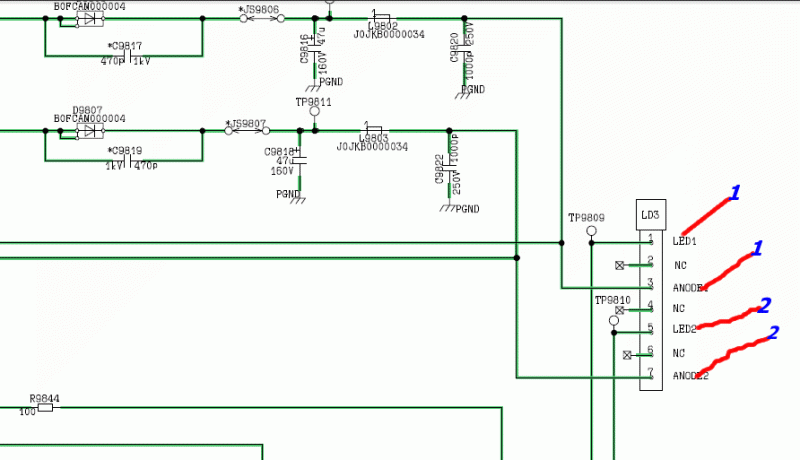Select the TP9811 test point circle
Screen dimensions: 800x460
315,111
